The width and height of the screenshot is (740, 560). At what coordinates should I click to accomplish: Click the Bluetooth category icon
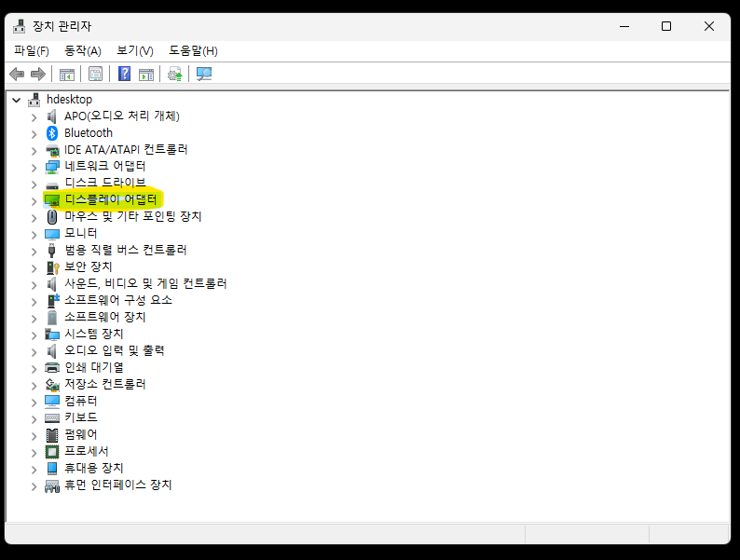click(52, 133)
